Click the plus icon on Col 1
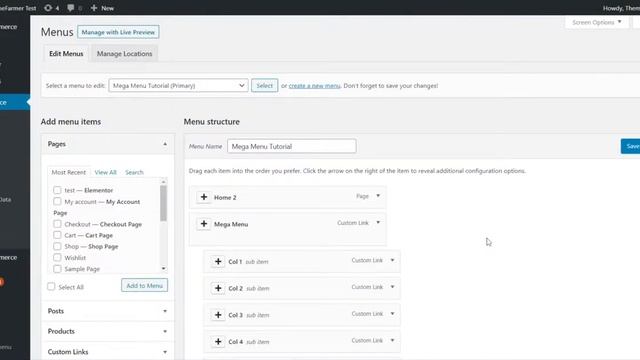Screen dimensions: 640x360 (x=218, y=261)
